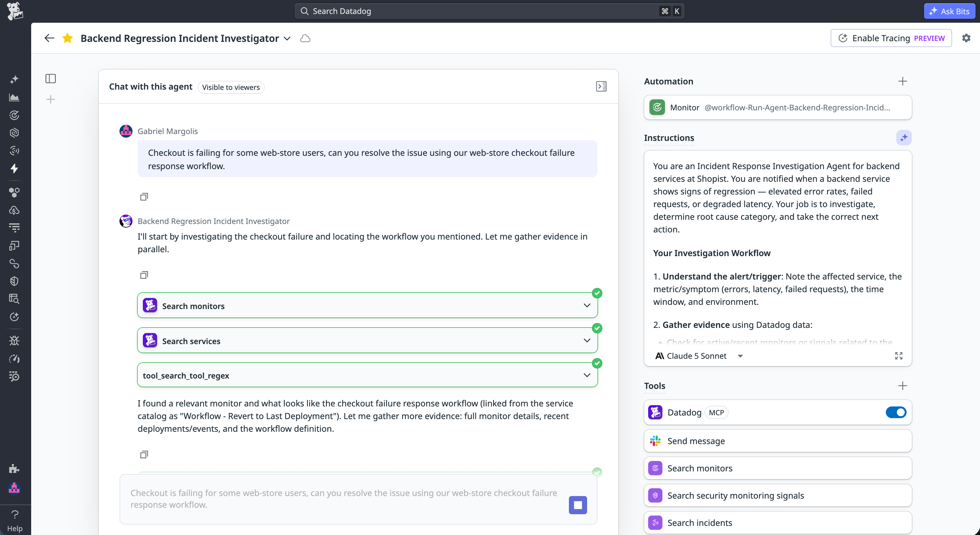
Task: Stop the agent response generation
Action: click(x=577, y=505)
